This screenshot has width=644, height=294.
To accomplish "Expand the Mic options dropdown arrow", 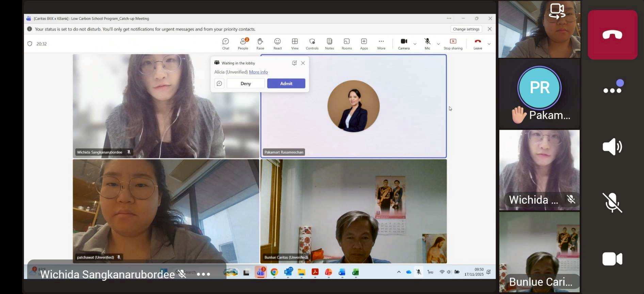I will (x=438, y=44).
